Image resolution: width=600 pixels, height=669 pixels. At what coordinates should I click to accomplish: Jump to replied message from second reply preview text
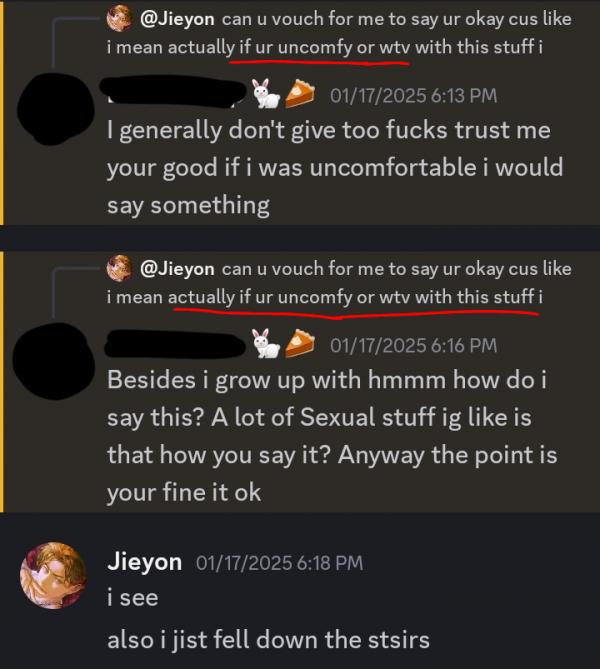339,282
